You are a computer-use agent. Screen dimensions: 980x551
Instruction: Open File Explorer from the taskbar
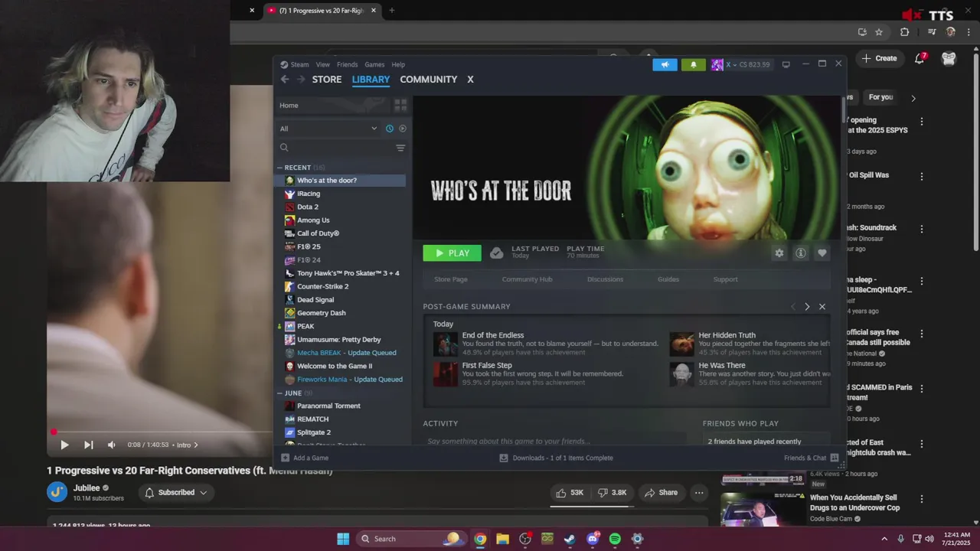tap(502, 539)
